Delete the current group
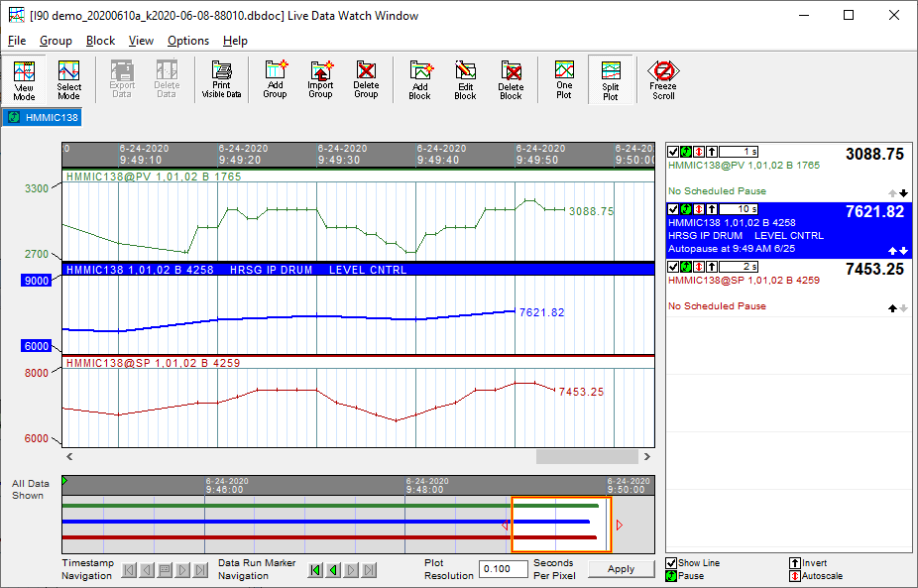918x588 pixels. click(x=366, y=79)
